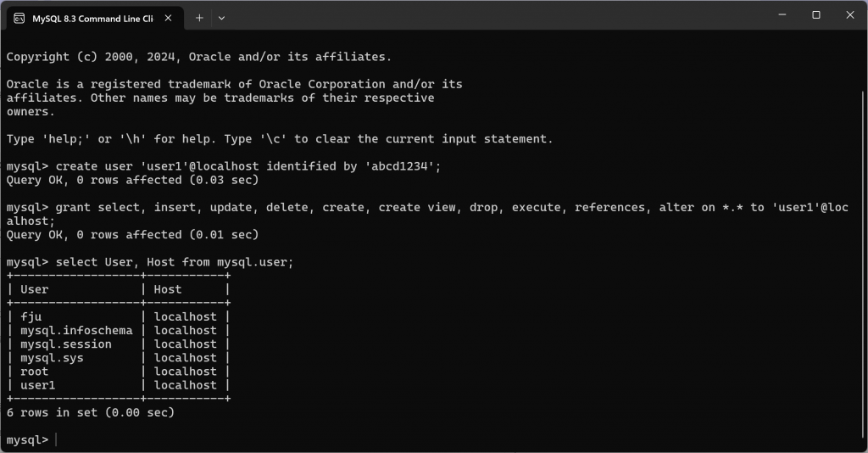Click the 'mysql.sys' user cell
Viewport: 868px width, 453px height.
pyautogui.click(x=52, y=358)
